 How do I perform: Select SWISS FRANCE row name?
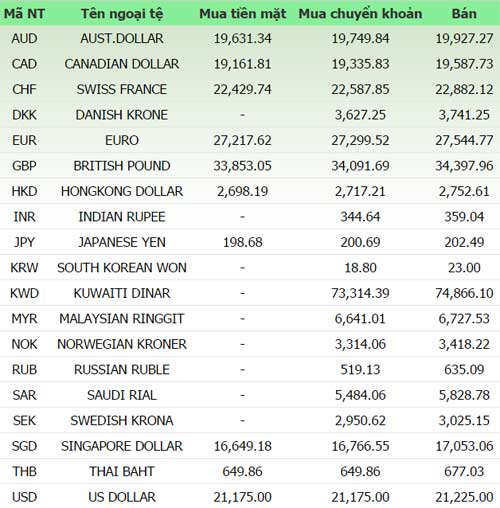(122, 89)
